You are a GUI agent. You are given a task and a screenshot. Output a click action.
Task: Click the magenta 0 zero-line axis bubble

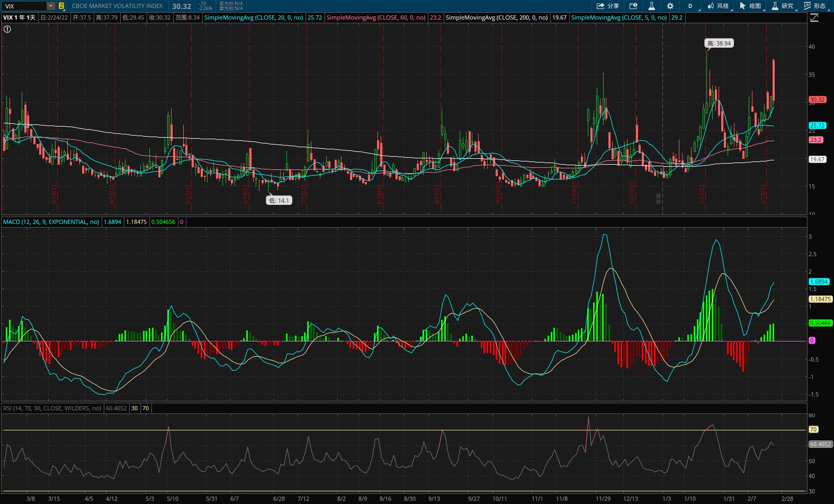point(812,340)
